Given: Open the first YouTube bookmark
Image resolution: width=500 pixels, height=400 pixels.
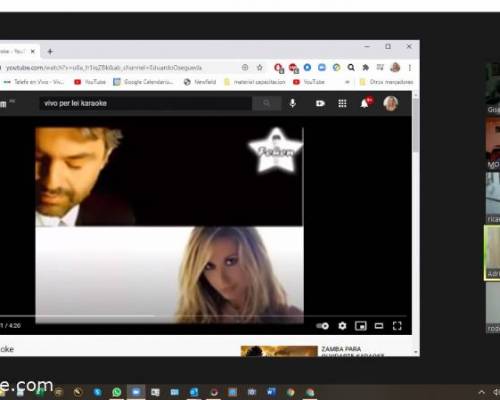Looking at the screenshot, I should tap(90, 82).
